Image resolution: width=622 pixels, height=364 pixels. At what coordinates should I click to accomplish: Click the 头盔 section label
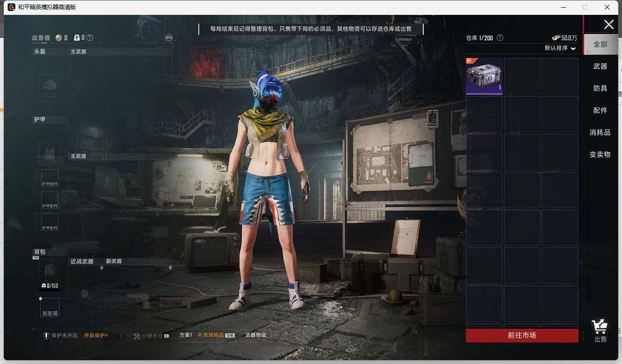[40, 51]
